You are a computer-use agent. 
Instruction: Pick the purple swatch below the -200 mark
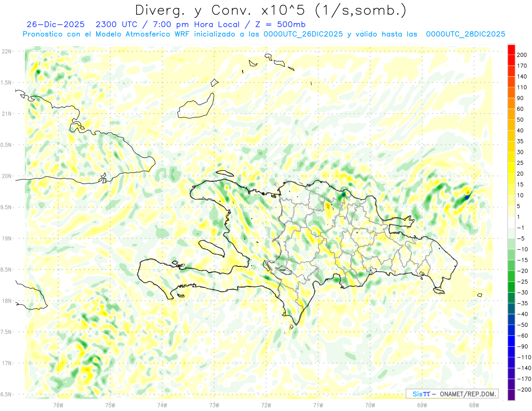pos(511,395)
